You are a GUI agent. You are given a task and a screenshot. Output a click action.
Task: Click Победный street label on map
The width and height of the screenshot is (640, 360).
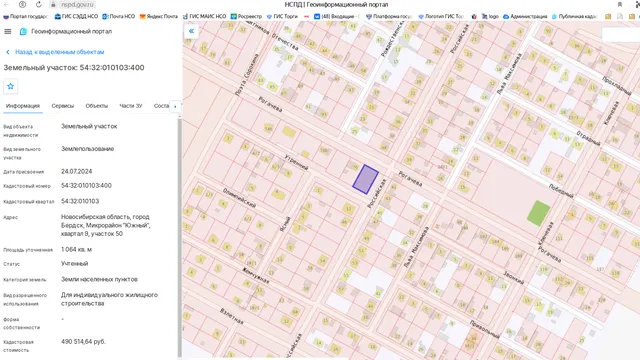[561, 191]
